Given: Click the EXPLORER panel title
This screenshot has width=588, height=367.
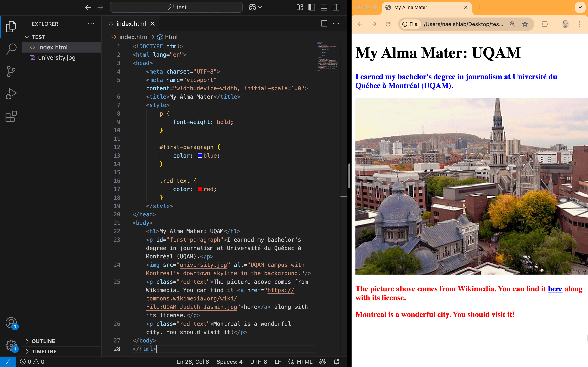Looking at the screenshot, I should (x=45, y=24).
